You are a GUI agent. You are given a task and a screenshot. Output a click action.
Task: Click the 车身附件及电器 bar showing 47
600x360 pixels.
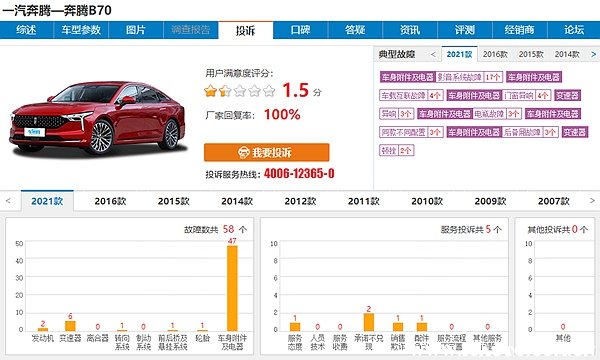point(232,288)
